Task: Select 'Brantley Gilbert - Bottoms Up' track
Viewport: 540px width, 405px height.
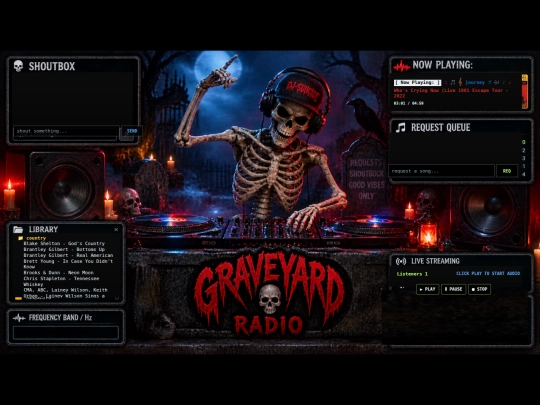Action: point(64,249)
